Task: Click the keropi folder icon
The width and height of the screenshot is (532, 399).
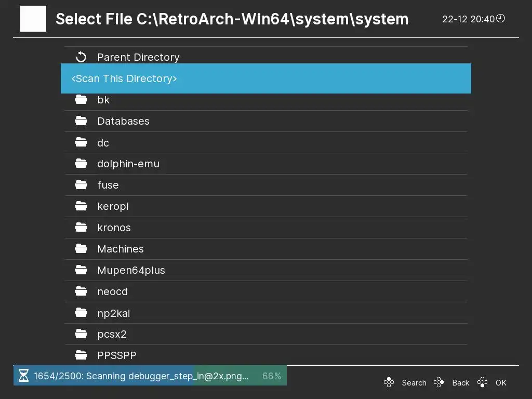Action: [x=81, y=206]
